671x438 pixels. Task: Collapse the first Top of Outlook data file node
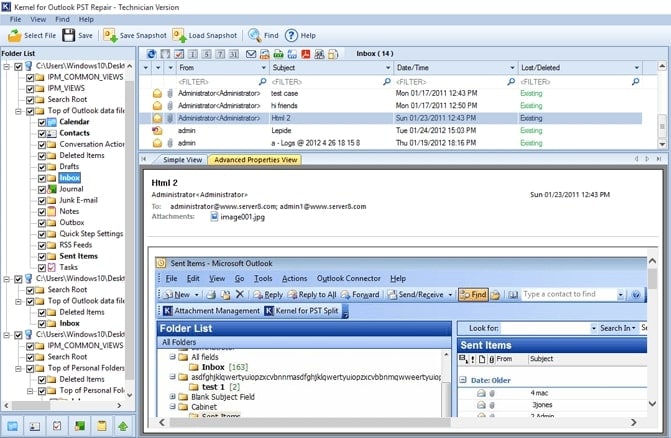pyautogui.click(x=18, y=111)
